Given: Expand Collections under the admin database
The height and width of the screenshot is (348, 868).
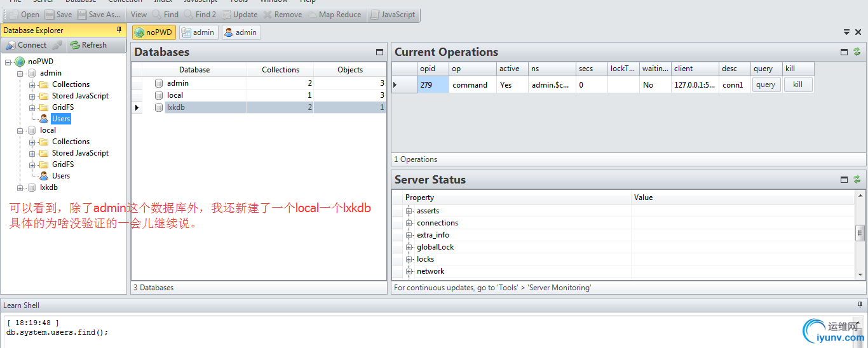Looking at the screenshot, I should click(x=32, y=84).
